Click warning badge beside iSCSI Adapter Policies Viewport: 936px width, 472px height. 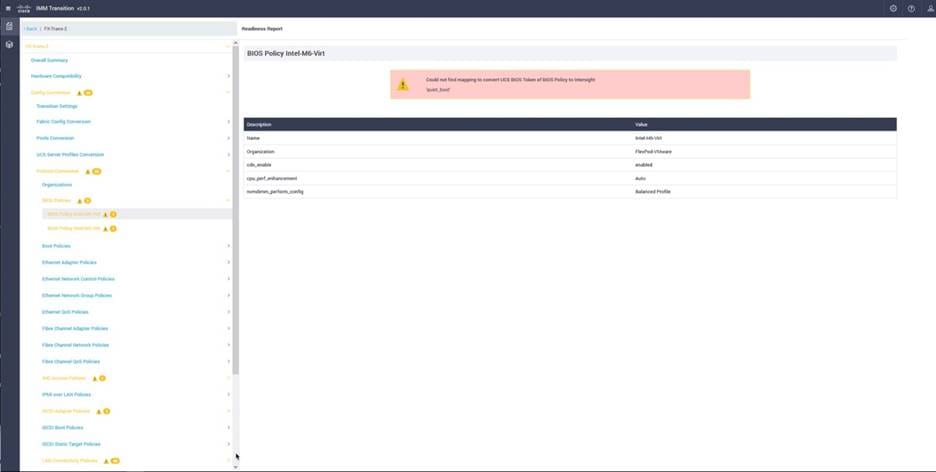(x=106, y=412)
